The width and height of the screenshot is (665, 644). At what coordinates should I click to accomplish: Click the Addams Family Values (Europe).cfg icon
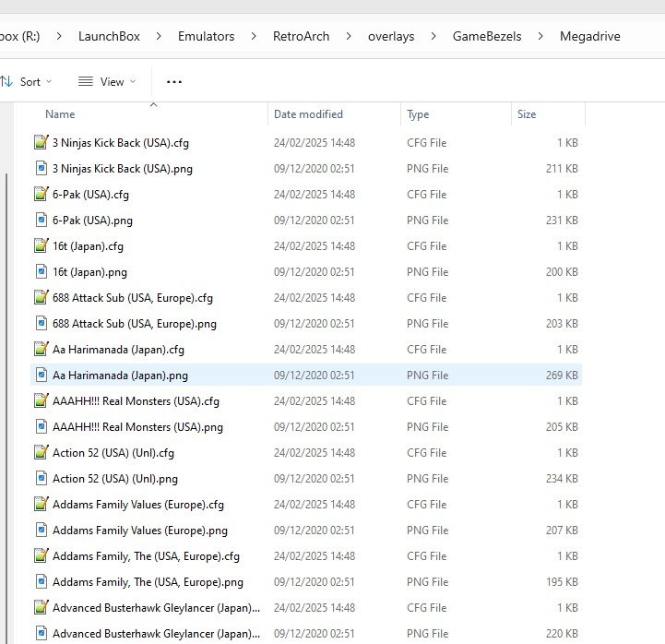(42, 505)
